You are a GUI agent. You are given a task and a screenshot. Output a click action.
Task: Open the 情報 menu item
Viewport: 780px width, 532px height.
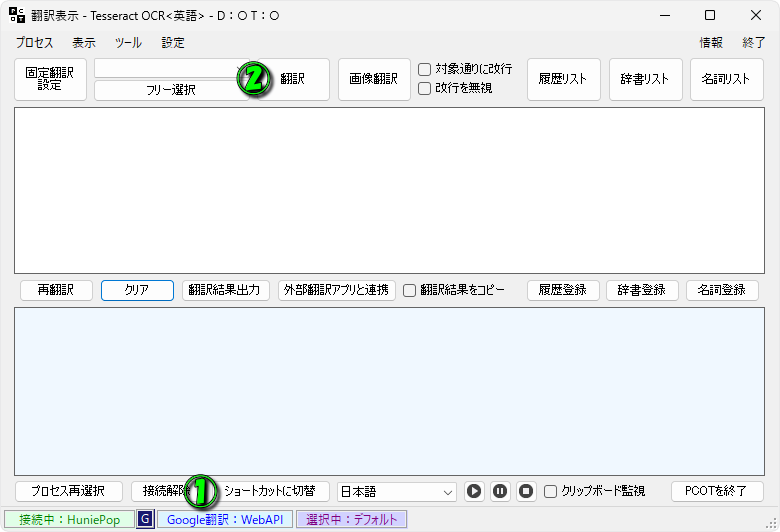[x=711, y=43]
